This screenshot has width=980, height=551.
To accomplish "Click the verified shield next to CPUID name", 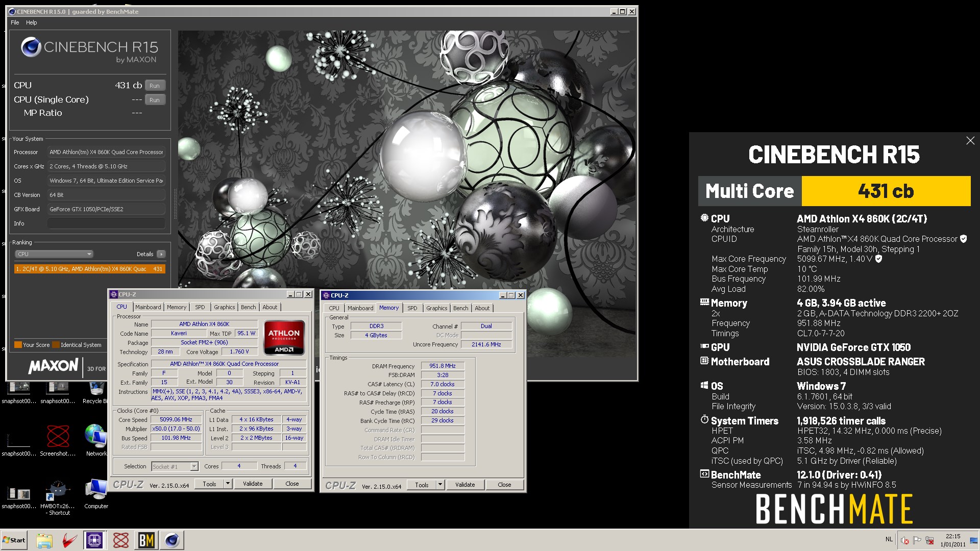I will 964,239.
